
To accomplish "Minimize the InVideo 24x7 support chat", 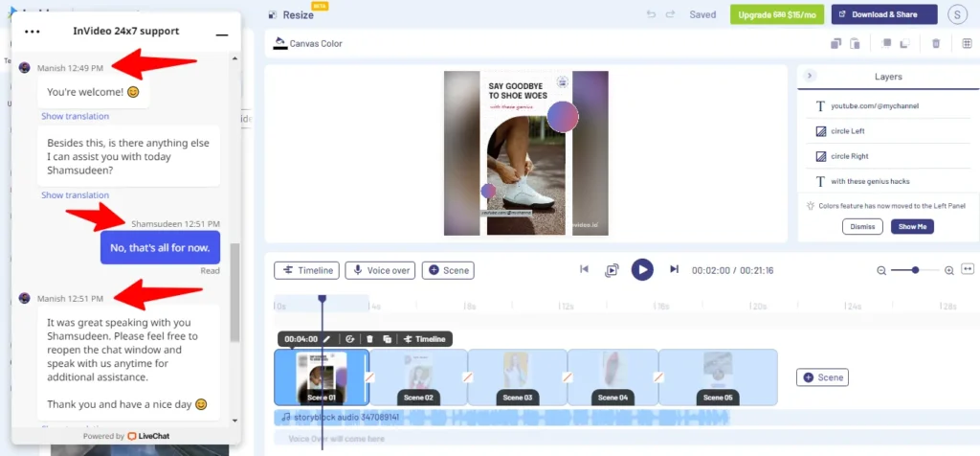I will tap(222, 35).
